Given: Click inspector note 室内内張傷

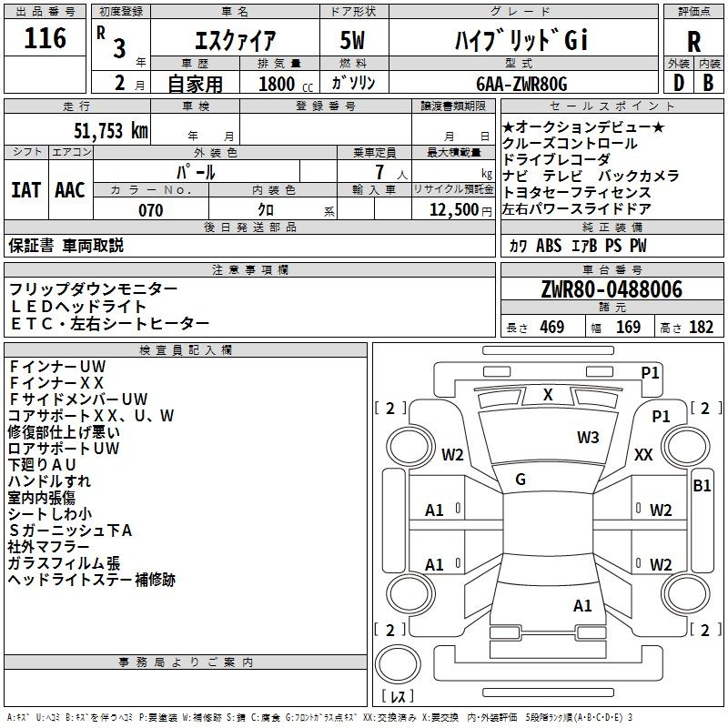Looking at the screenshot, I should click(x=42, y=498).
